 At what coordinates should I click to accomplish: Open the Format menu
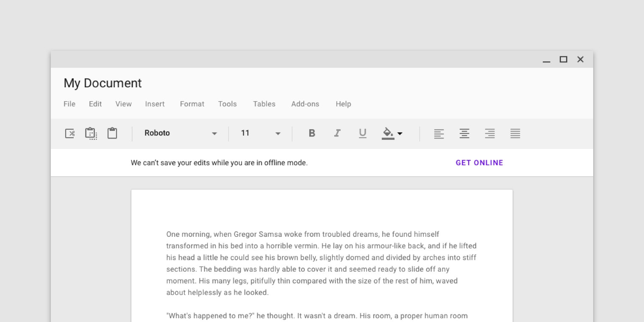pos(192,104)
